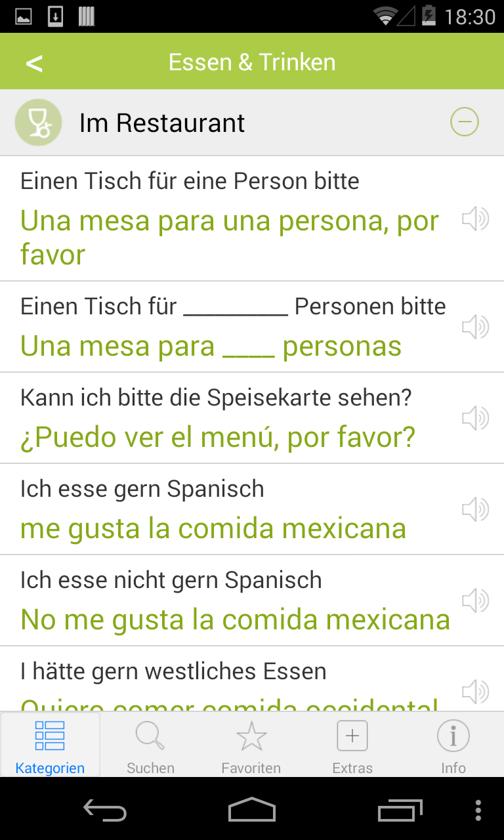Play audio for 'I hätte gern westliches Essen'
The height and width of the screenshot is (840, 504).
[x=475, y=692]
